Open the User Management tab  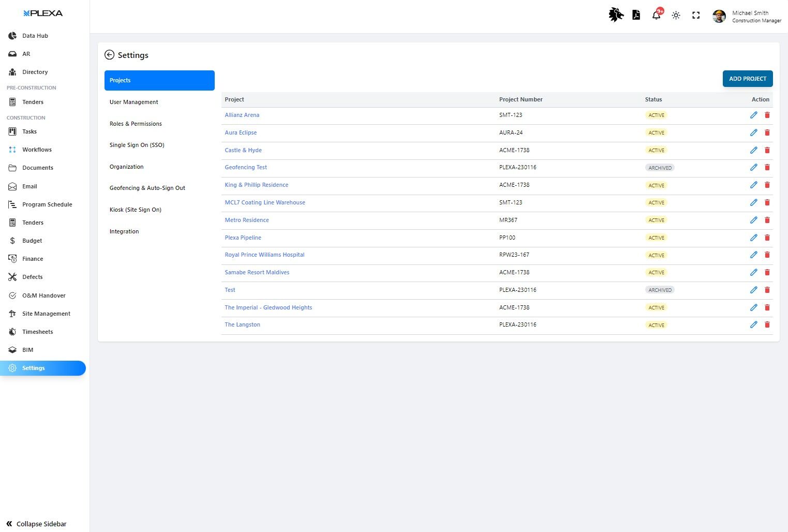133,102
